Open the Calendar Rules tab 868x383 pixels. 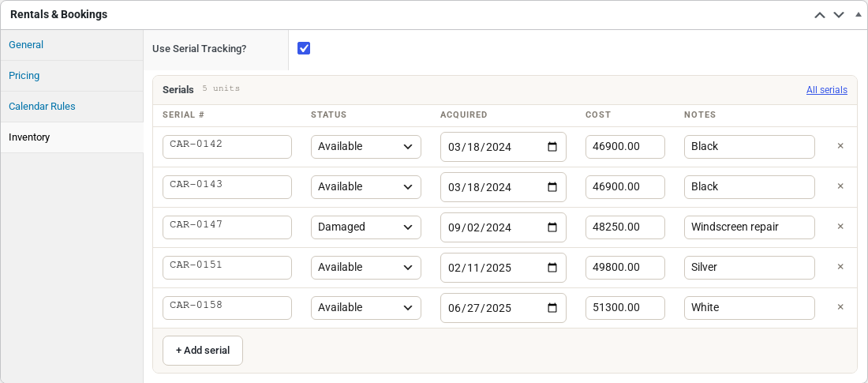72,107
